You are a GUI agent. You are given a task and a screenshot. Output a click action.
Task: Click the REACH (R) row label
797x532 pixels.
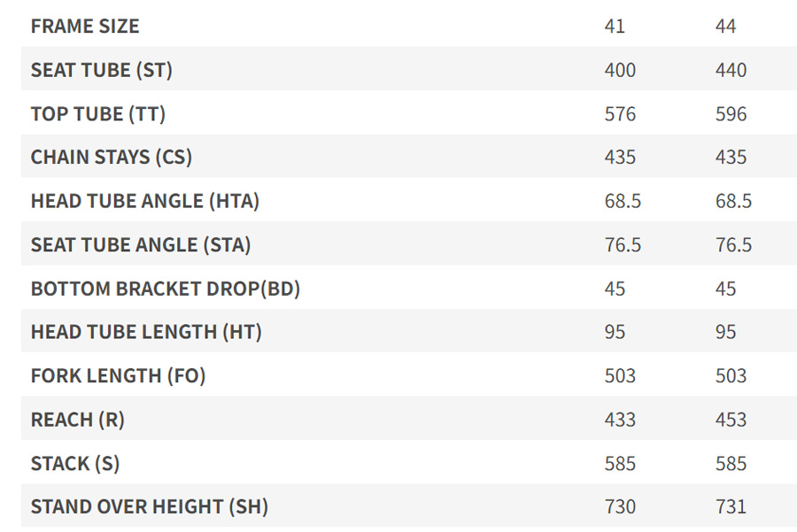pyautogui.click(x=78, y=420)
